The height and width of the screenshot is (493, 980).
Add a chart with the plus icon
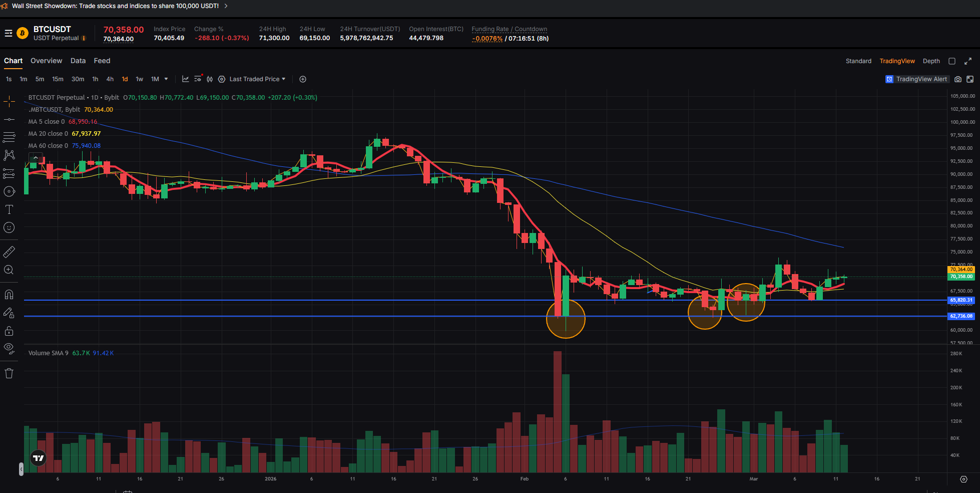click(x=303, y=79)
